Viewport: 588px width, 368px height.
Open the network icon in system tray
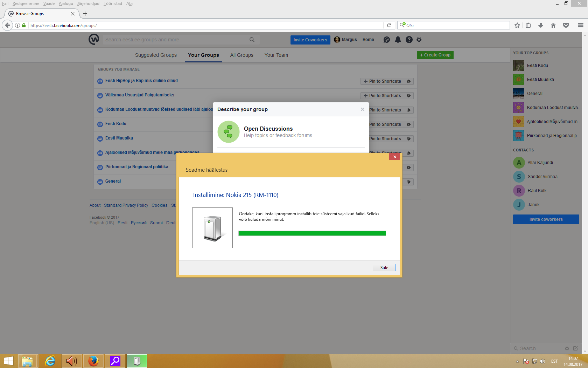(534, 361)
